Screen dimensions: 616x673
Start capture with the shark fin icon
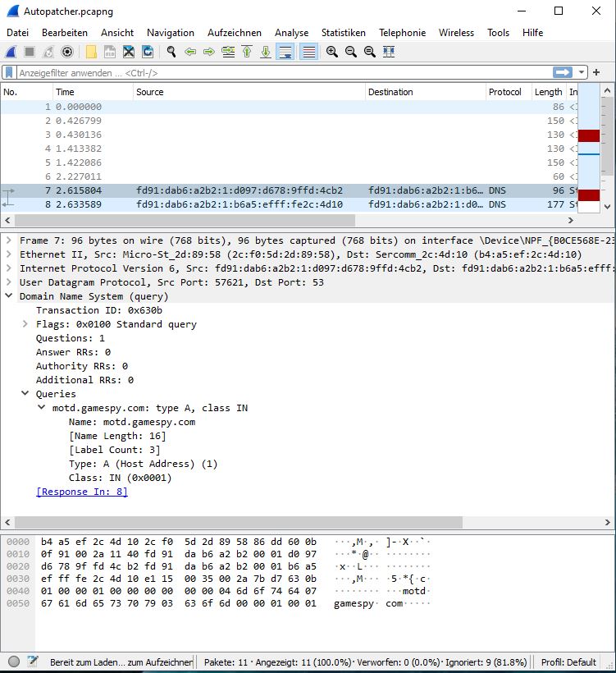pyautogui.click(x=11, y=52)
